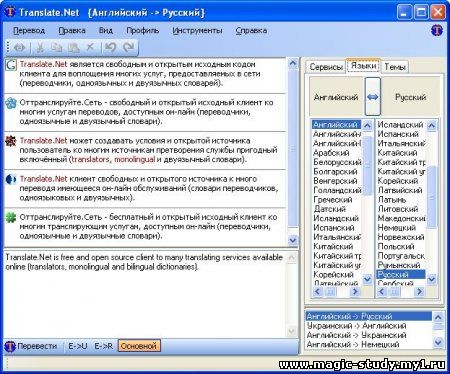
Task: Open the Перевод menu
Action: coord(29,31)
